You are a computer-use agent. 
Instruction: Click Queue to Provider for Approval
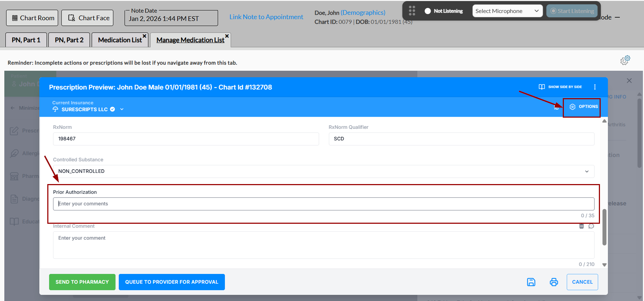pyautogui.click(x=171, y=282)
